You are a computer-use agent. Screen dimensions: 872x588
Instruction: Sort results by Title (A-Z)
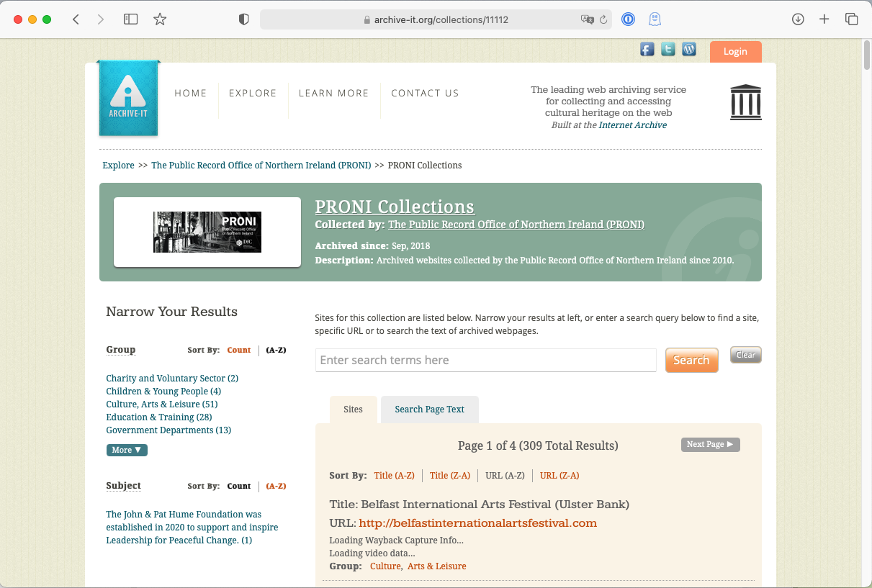point(395,476)
